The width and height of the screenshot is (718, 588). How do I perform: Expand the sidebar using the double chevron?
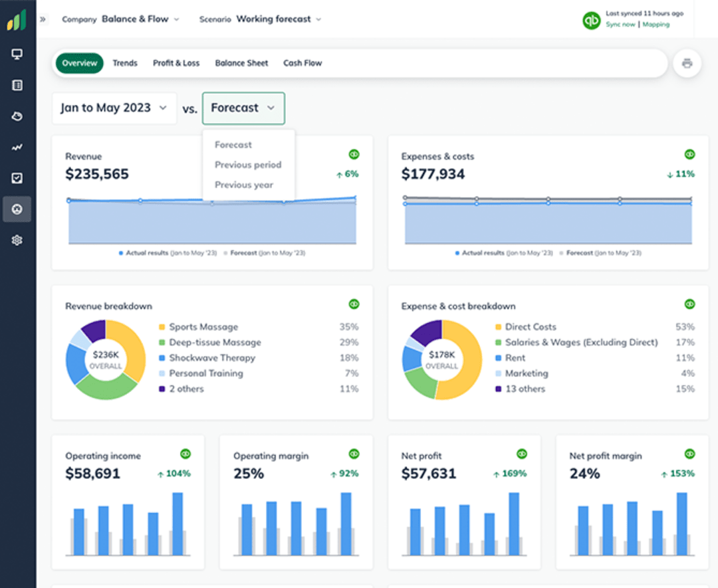[x=44, y=19]
